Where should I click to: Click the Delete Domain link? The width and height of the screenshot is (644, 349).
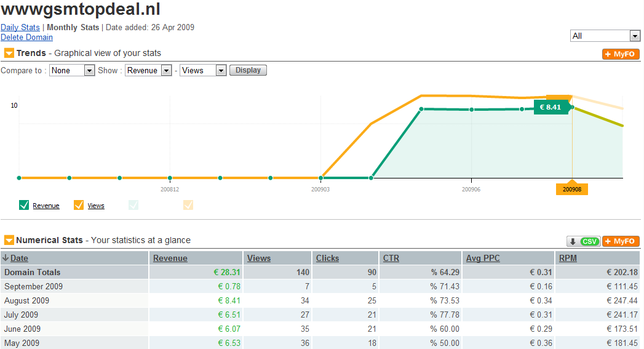[26, 37]
